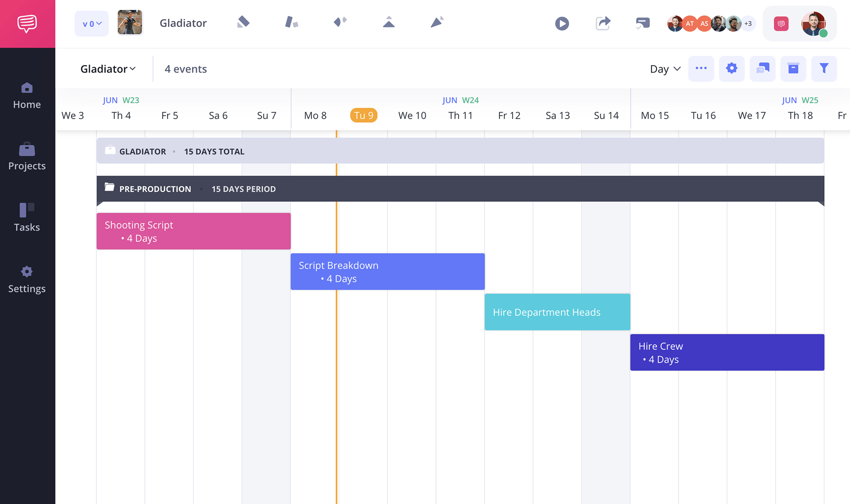The image size is (850, 504).
Task: Open the three-dots more options button
Action: 701,68
